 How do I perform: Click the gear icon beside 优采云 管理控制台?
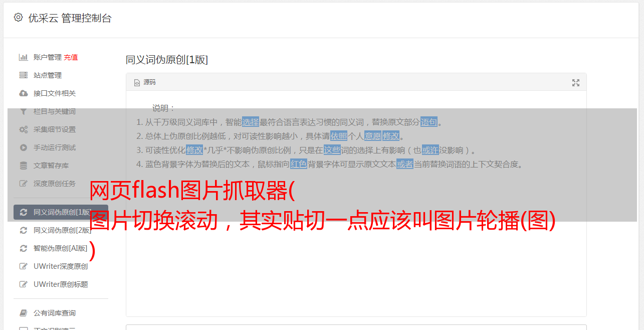tap(19, 18)
